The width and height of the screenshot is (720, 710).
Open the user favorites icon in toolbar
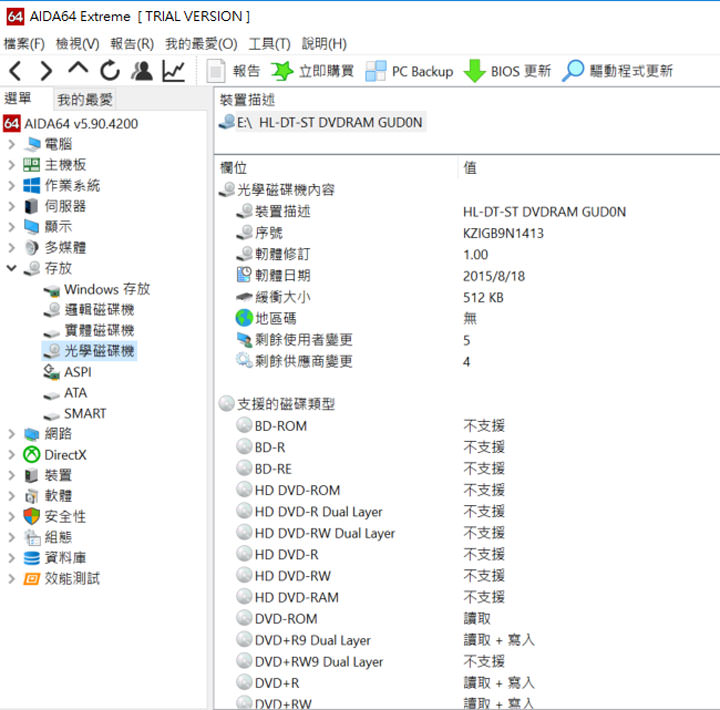pyautogui.click(x=142, y=71)
